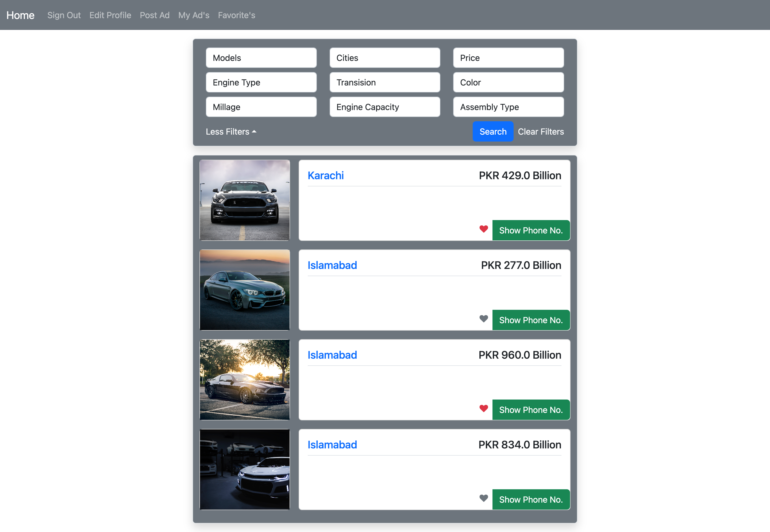The width and height of the screenshot is (770, 532).
Task: Go to the Favorite's page
Action: 236,15
